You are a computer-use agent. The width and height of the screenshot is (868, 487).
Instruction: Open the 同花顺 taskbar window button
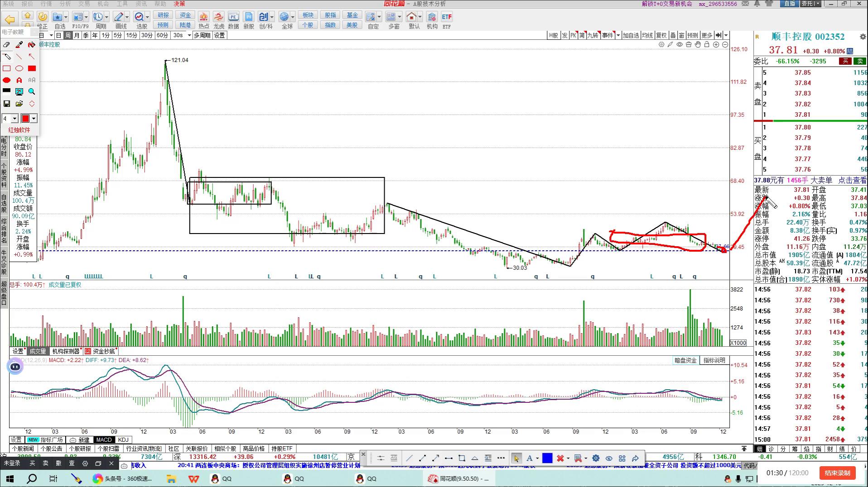(459, 478)
